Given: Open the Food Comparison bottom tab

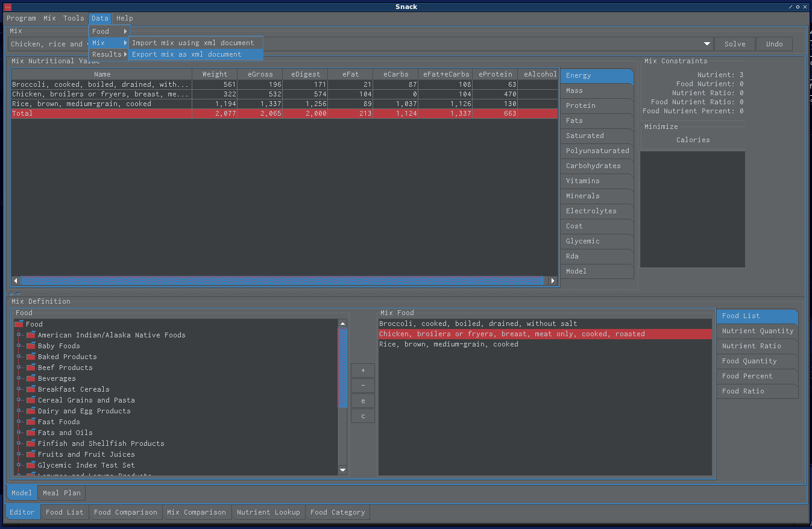Looking at the screenshot, I should pos(125,512).
